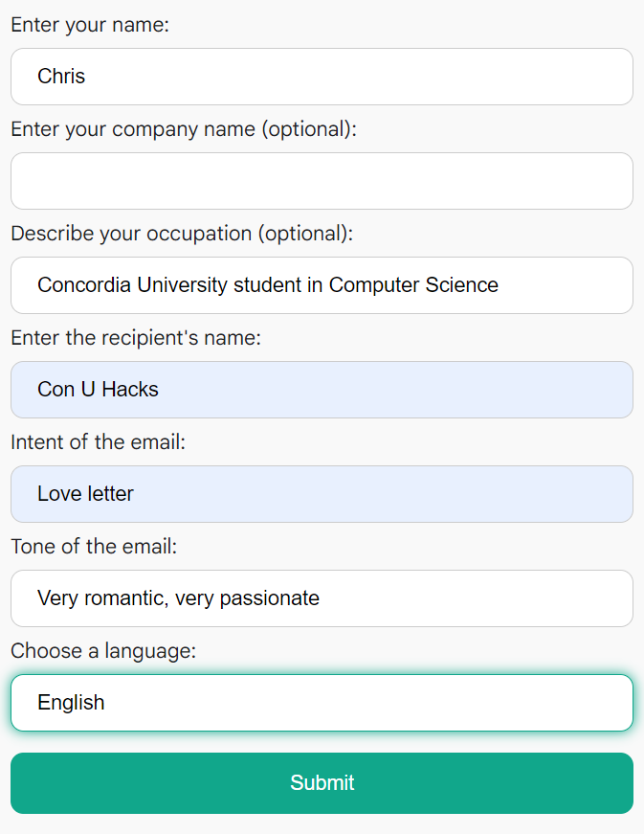This screenshot has height=834, width=644.
Task: Click the "Choose a language:" label
Action: 103,651
